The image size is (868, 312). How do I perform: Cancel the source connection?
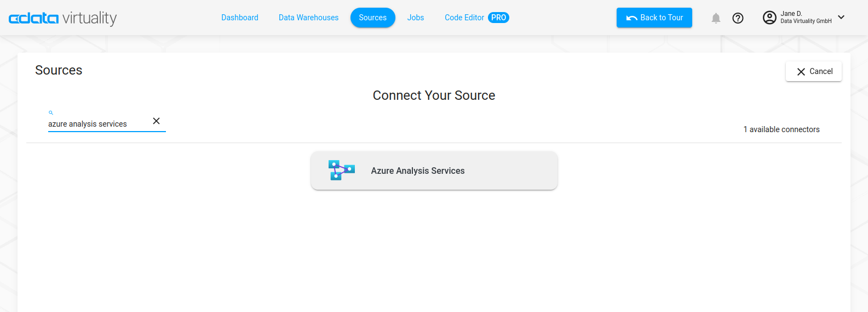coord(813,71)
